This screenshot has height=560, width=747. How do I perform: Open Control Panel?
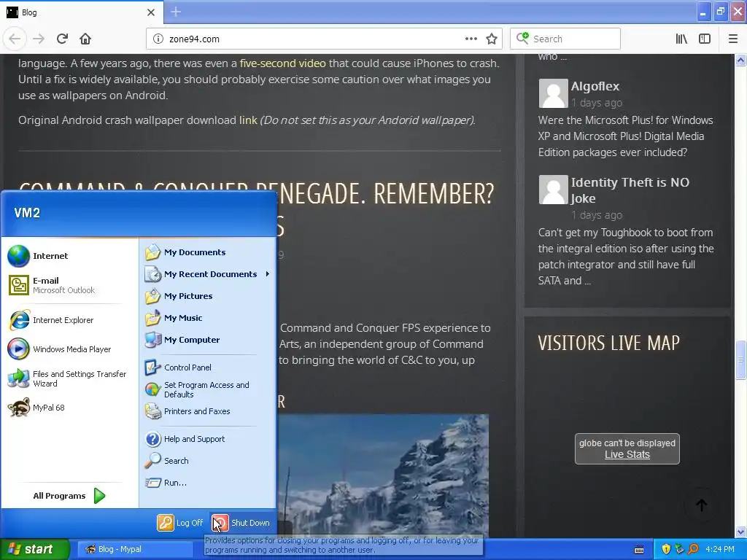click(208, 367)
